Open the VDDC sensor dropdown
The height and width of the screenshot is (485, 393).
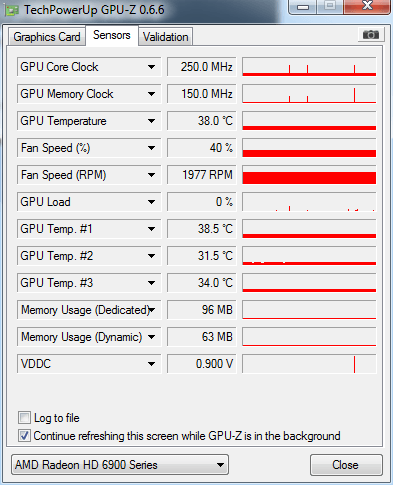point(151,364)
